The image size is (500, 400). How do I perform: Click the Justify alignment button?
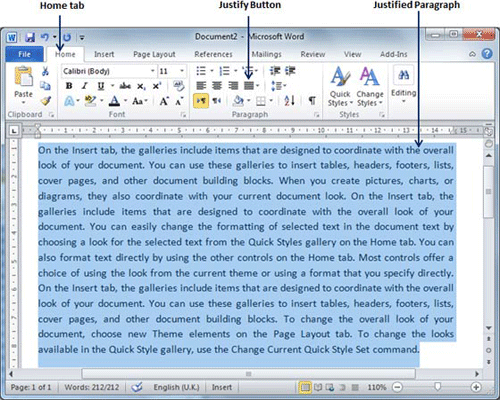click(249, 86)
